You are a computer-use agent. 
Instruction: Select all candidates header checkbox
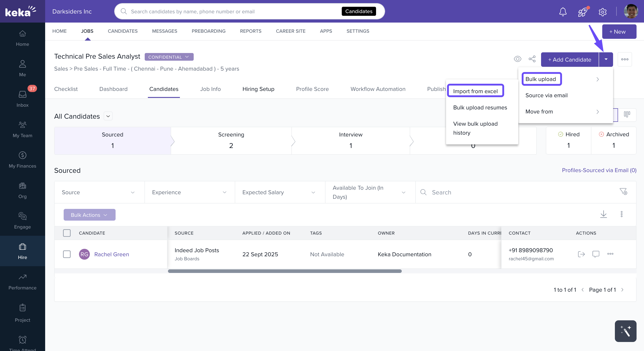click(x=67, y=233)
